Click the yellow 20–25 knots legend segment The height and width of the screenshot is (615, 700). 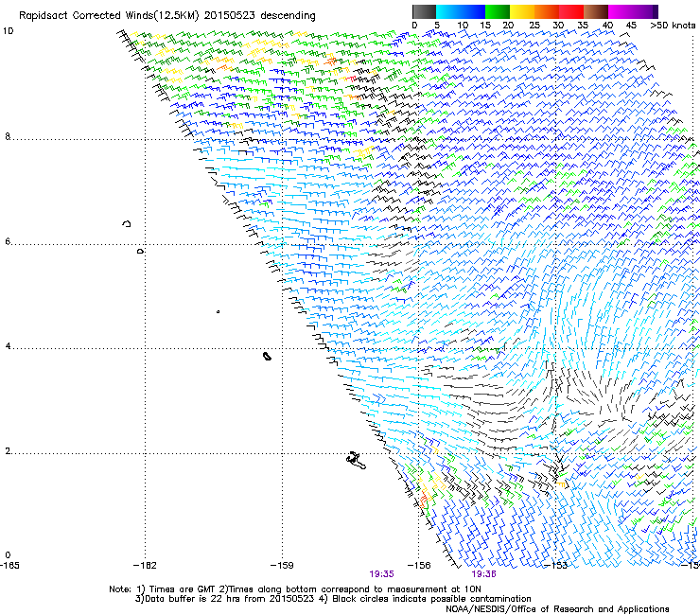[x=522, y=11]
